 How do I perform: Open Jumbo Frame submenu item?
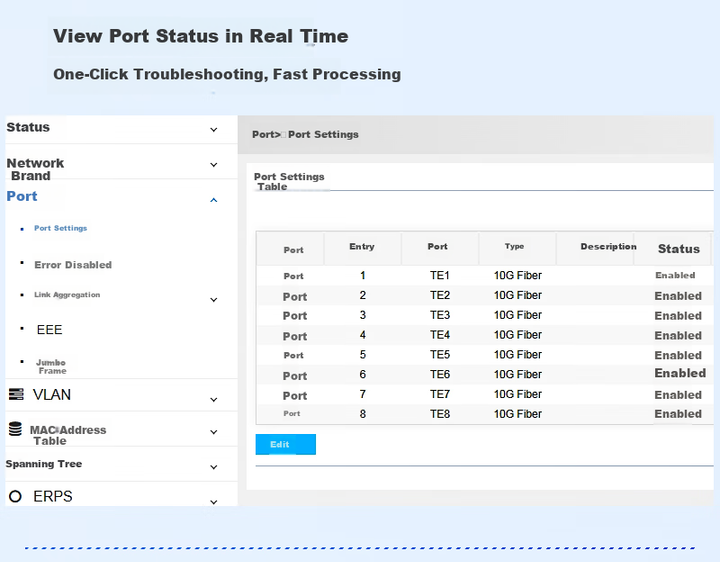pyautogui.click(x=51, y=366)
